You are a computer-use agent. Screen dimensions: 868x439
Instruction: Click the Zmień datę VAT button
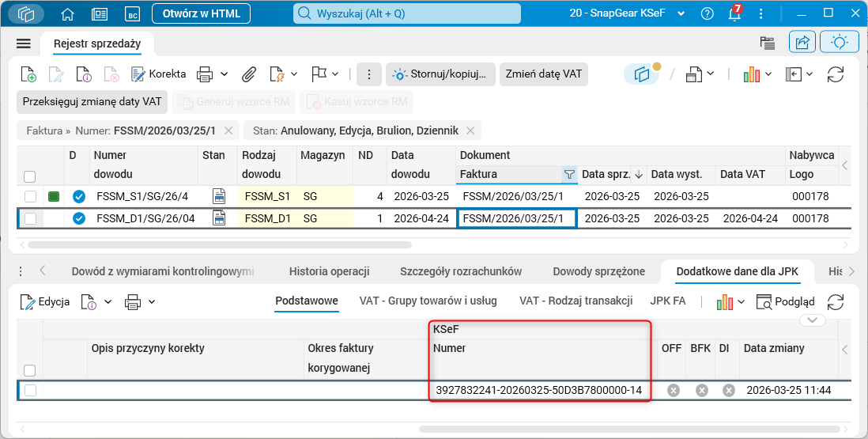coord(544,74)
